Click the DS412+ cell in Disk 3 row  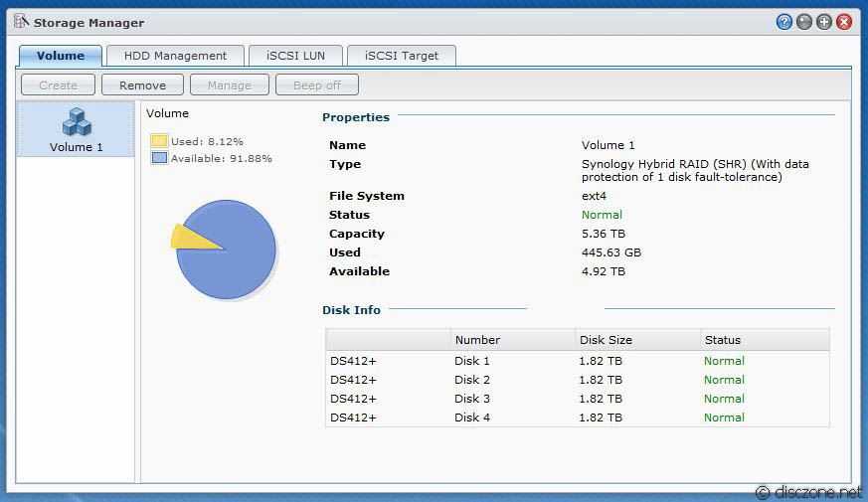click(x=353, y=399)
